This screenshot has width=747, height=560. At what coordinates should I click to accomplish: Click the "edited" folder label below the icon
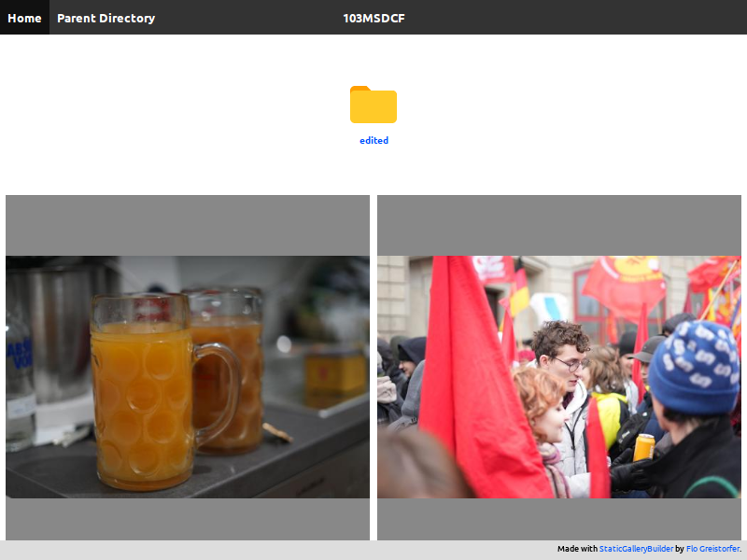(373, 140)
